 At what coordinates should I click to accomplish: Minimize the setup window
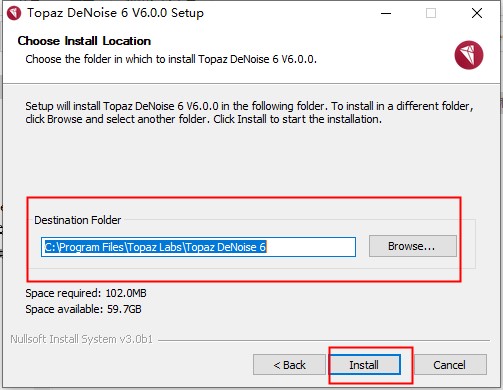coord(386,13)
